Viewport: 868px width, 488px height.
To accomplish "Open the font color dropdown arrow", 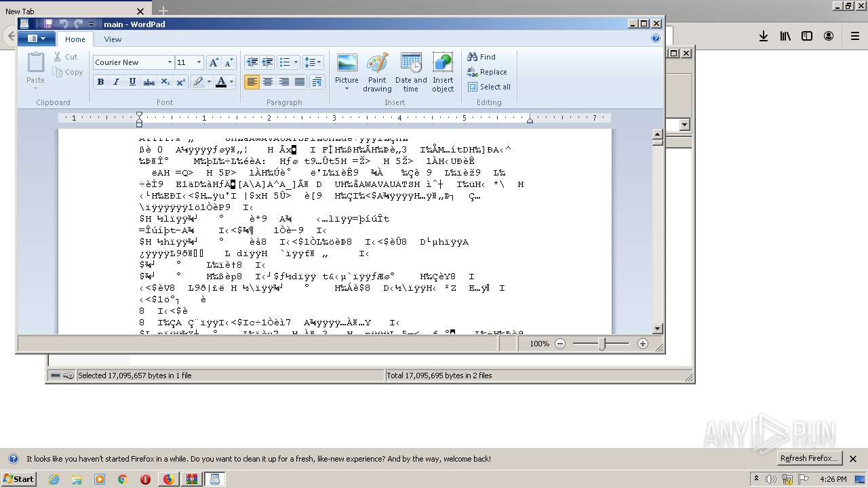I will point(231,82).
